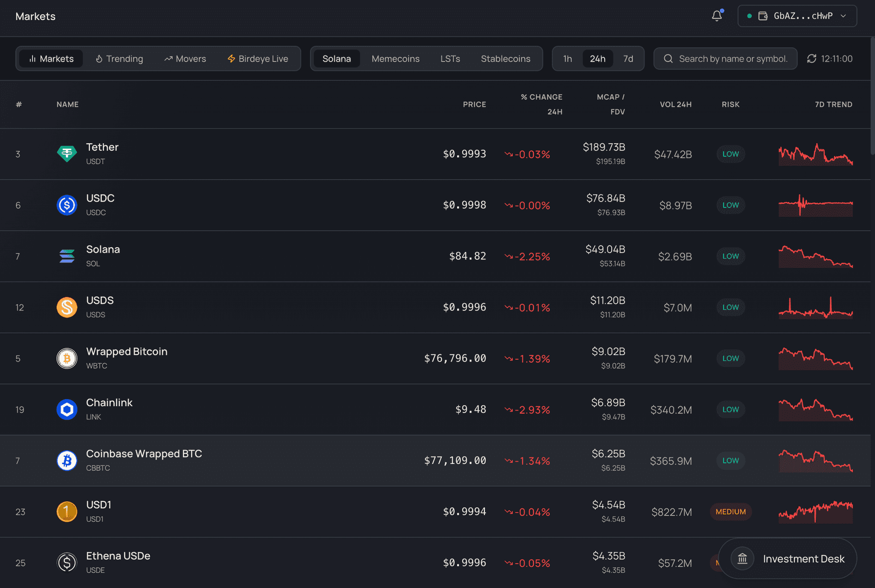Click Chainlink's -2.93% change value

coord(527,410)
